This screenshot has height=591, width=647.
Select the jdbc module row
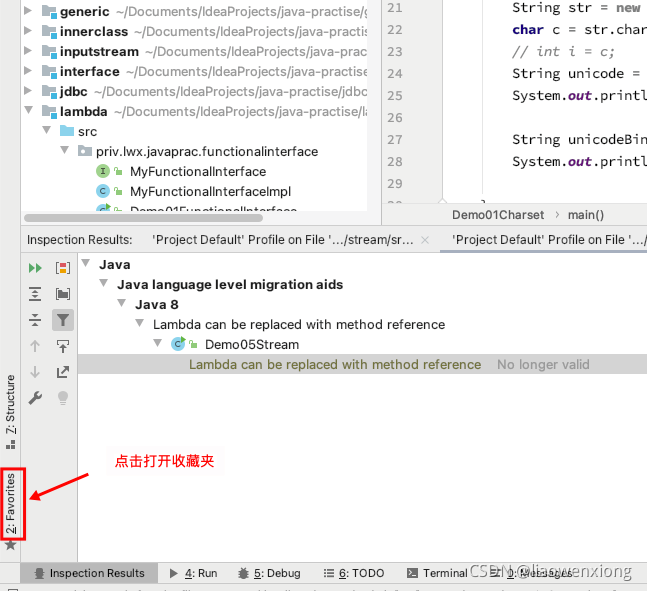194,92
